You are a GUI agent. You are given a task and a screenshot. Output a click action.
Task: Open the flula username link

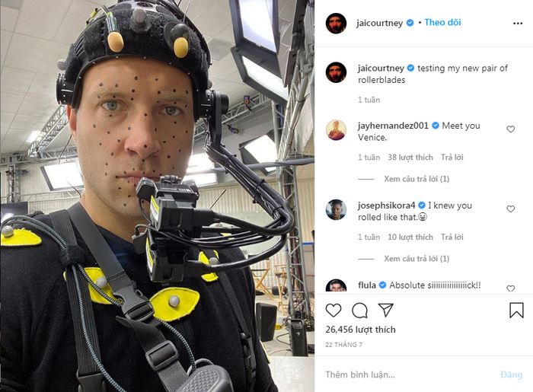367,285
